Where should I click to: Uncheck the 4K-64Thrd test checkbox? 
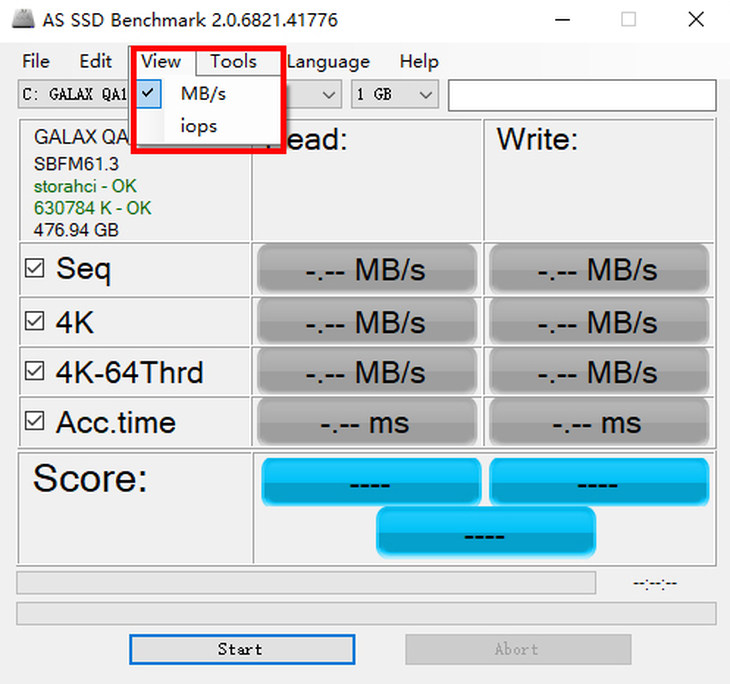(34, 371)
